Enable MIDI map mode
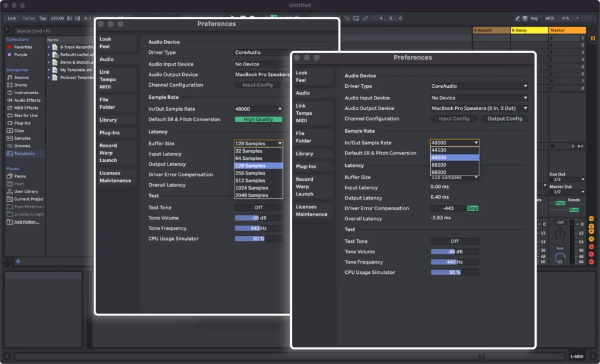600x364 pixels. [x=550, y=18]
